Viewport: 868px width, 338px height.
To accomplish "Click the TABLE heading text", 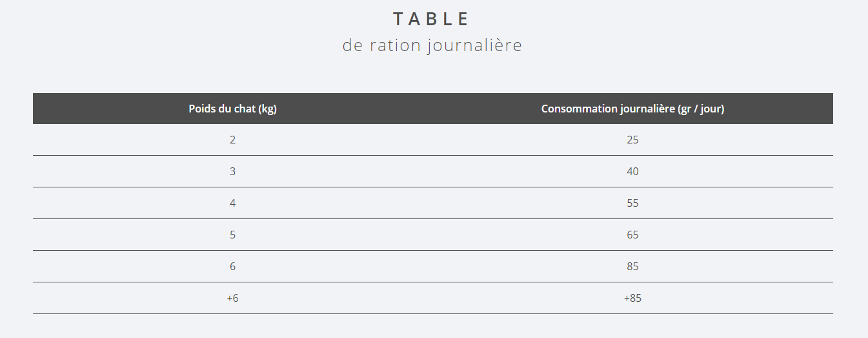I will pos(431,19).
